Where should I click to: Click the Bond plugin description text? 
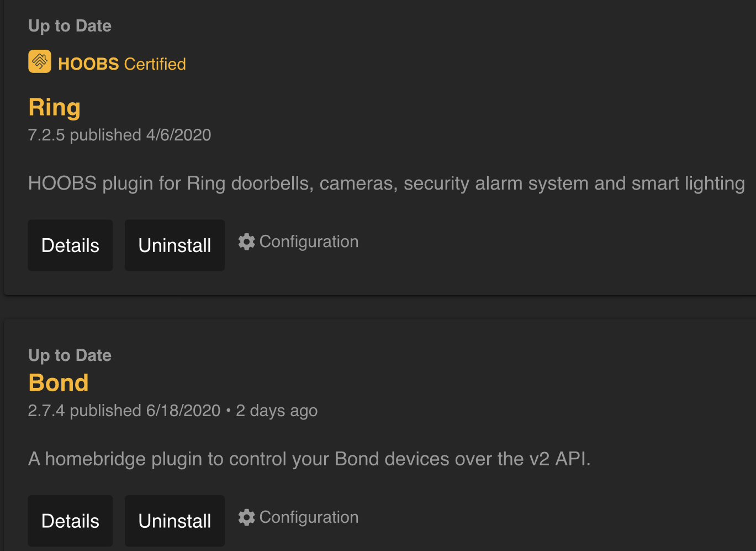coord(309,459)
